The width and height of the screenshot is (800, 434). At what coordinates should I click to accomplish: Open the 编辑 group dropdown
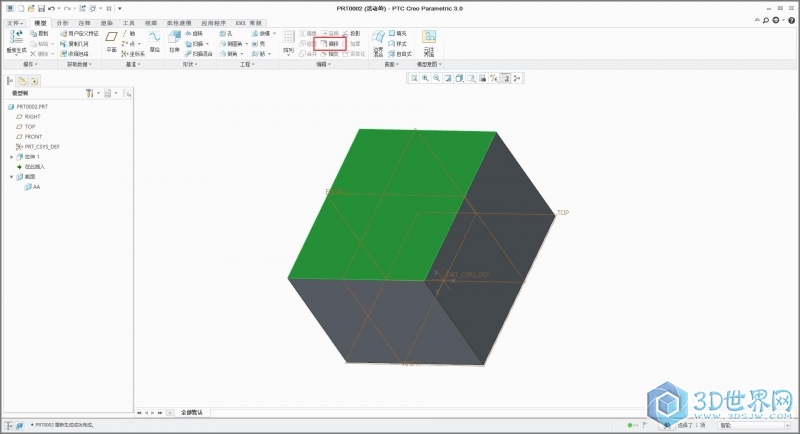click(x=323, y=64)
